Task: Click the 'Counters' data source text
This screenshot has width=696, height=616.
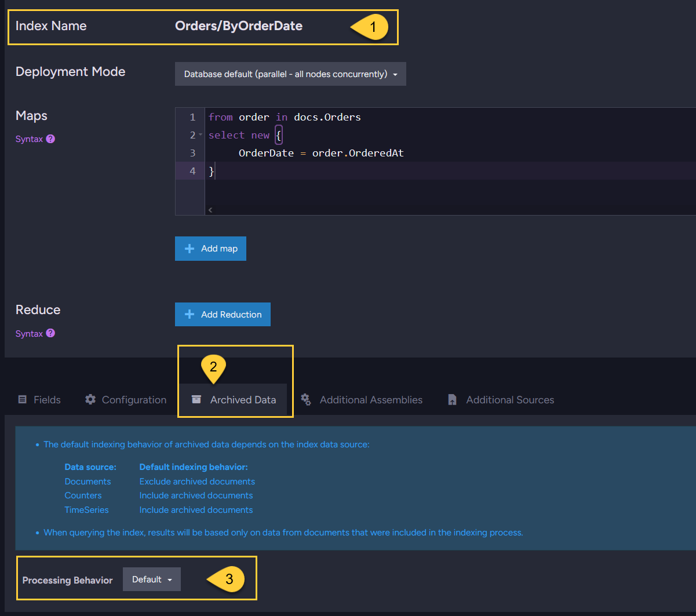Action: click(x=83, y=495)
